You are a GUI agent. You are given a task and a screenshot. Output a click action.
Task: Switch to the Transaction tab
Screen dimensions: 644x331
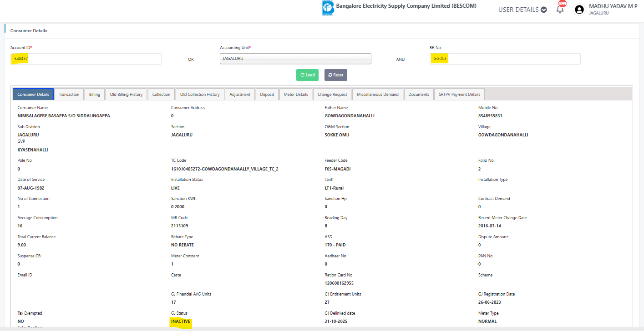tap(69, 95)
